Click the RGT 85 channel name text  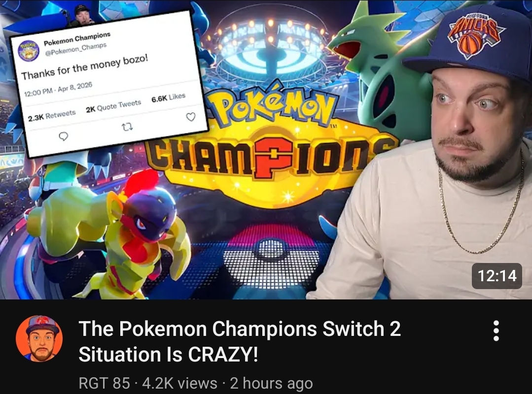point(104,383)
